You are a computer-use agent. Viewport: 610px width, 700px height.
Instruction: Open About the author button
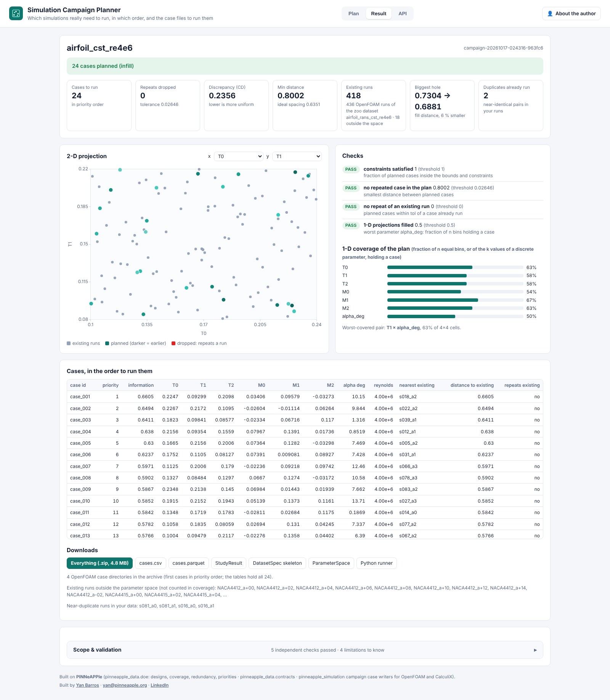pos(571,14)
